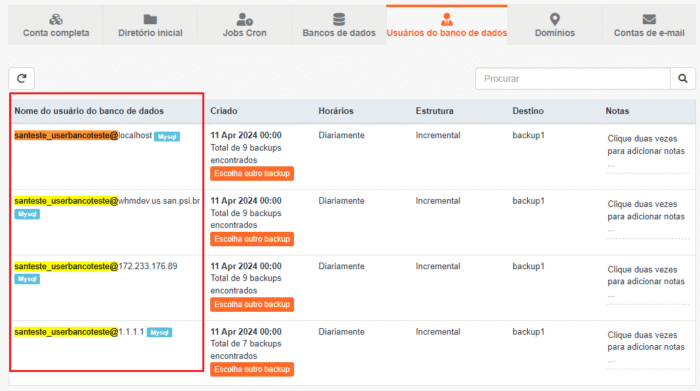Select user santeste_userbancoteste@172.233.176.89
The image size is (700, 391).
click(96, 266)
